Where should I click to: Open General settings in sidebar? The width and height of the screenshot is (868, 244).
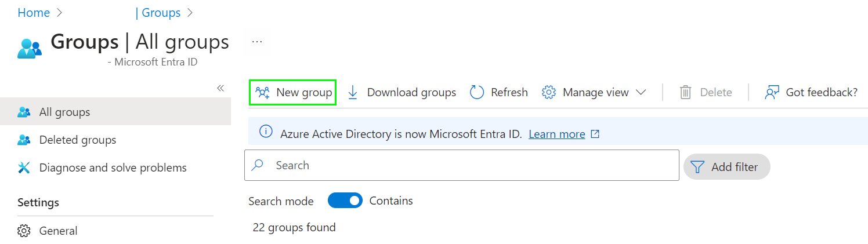58,231
